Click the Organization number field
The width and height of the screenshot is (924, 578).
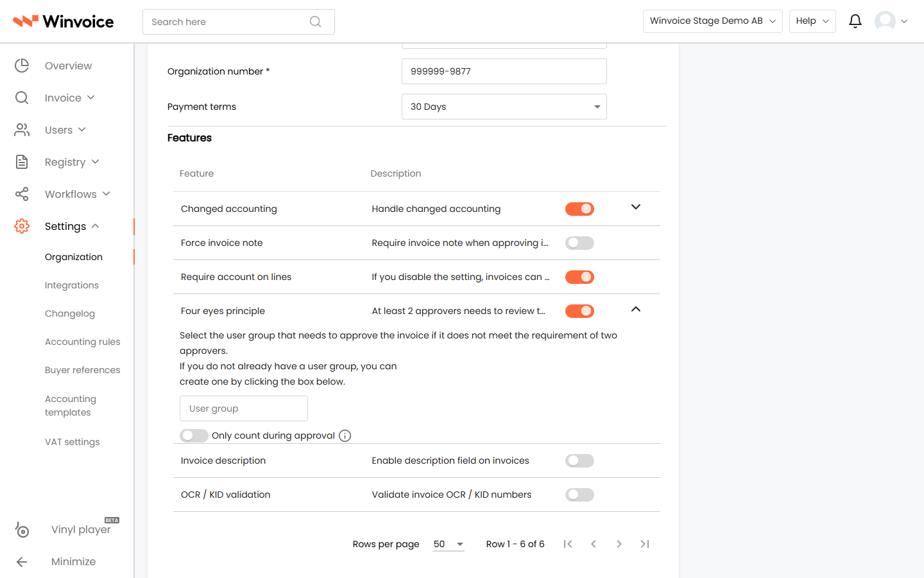click(504, 71)
